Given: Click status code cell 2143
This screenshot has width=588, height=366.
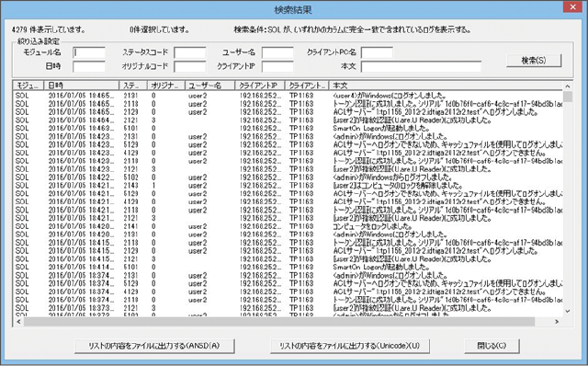Looking at the screenshot, I should 130,186.
